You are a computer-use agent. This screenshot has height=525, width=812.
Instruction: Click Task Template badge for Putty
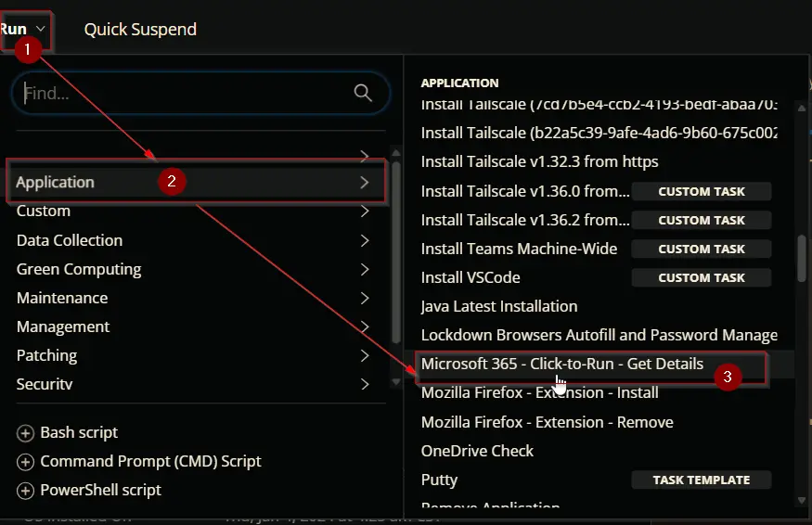tap(702, 480)
